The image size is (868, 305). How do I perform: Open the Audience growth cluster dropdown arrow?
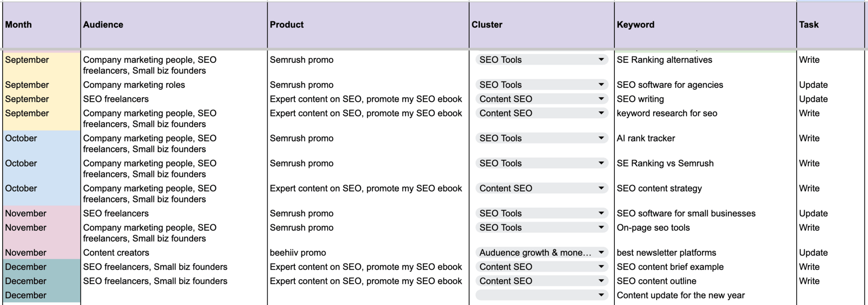point(601,253)
